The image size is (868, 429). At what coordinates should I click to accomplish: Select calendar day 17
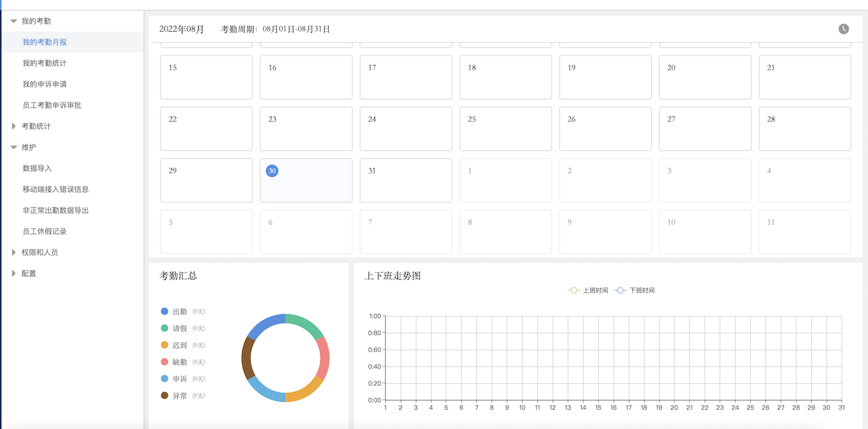tap(406, 77)
